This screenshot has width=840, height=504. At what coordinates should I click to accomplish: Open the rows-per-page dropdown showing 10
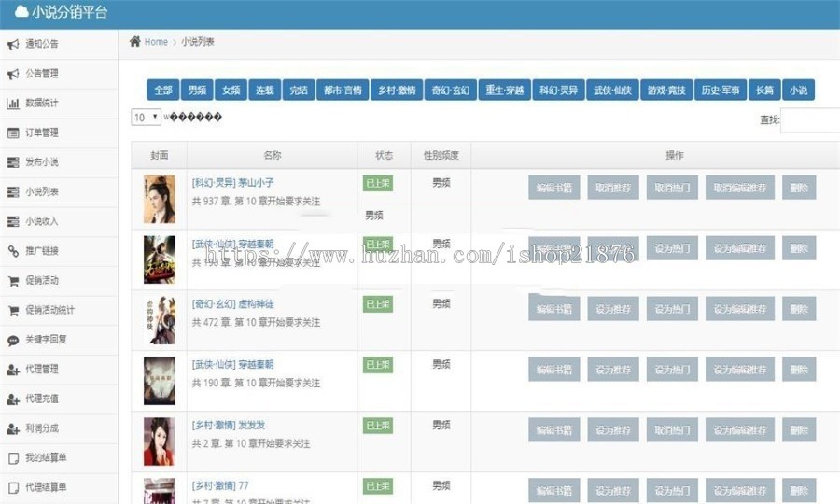[x=146, y=118]
